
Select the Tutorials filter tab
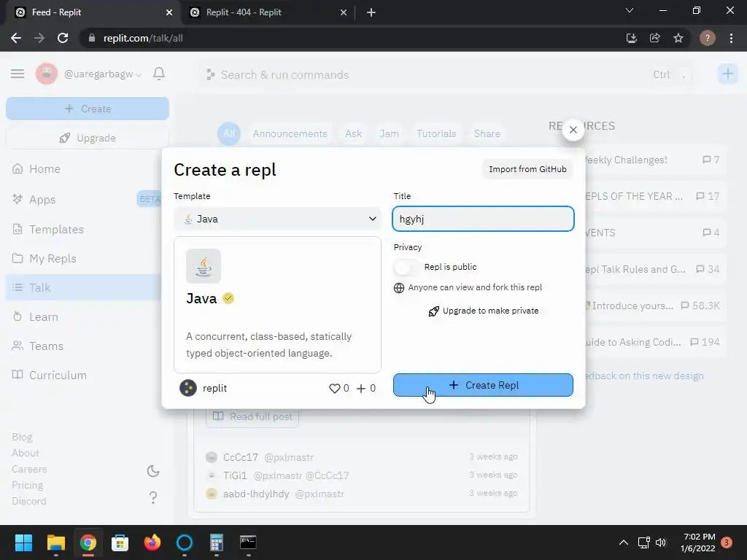tap(436, 134)
